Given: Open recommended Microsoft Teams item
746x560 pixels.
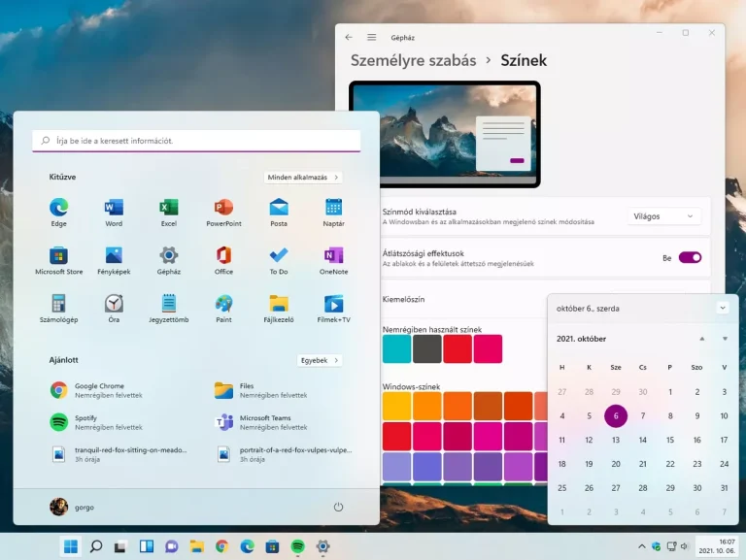Looking at the screenshot, I should (260, 422).
